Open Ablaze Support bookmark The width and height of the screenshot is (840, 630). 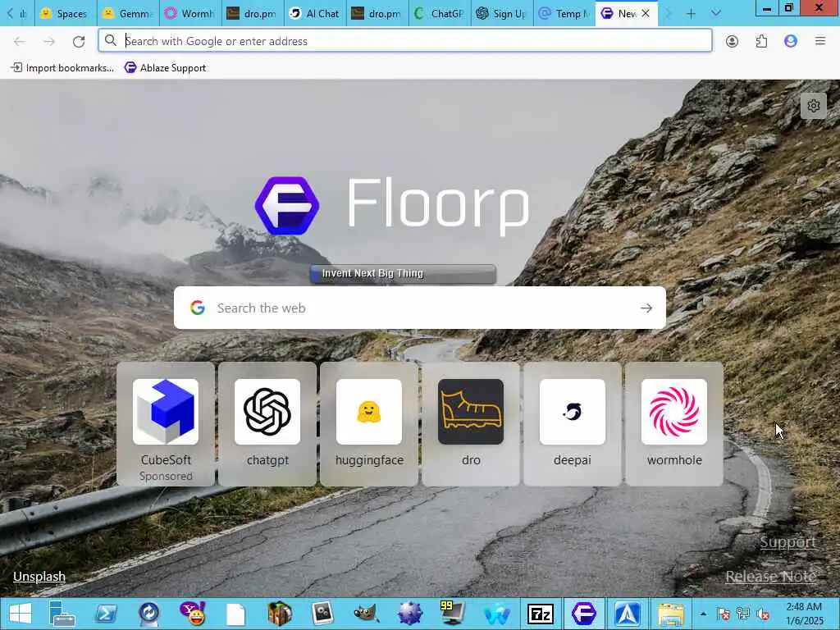tap(165, 68)
